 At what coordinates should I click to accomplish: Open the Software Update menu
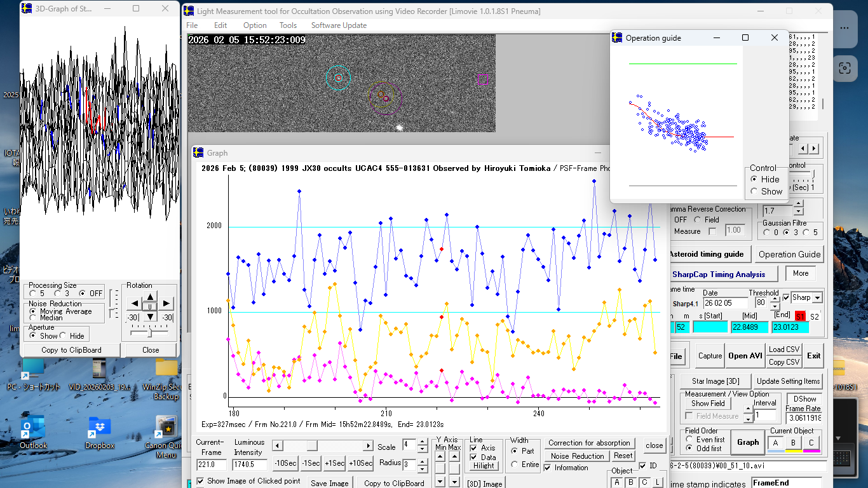tap(339, 25)
